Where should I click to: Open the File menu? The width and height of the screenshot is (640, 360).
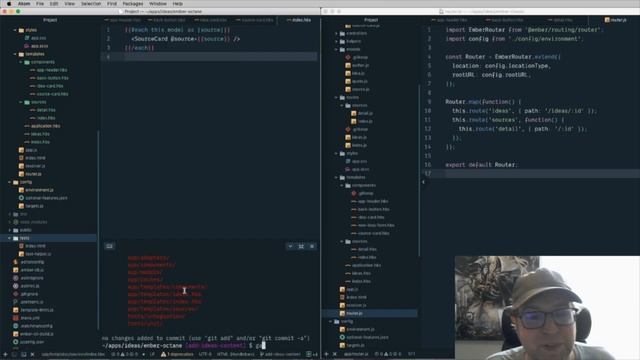40,4
